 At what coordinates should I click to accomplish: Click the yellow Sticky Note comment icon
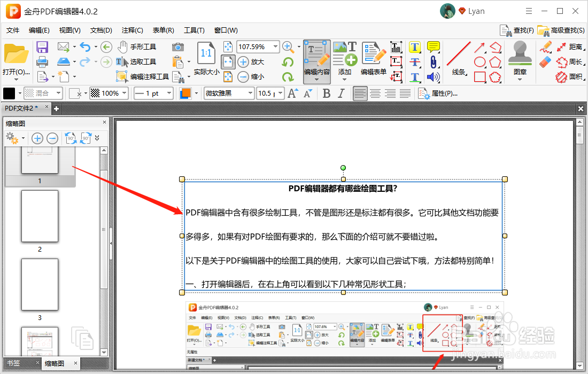(433, 47)
